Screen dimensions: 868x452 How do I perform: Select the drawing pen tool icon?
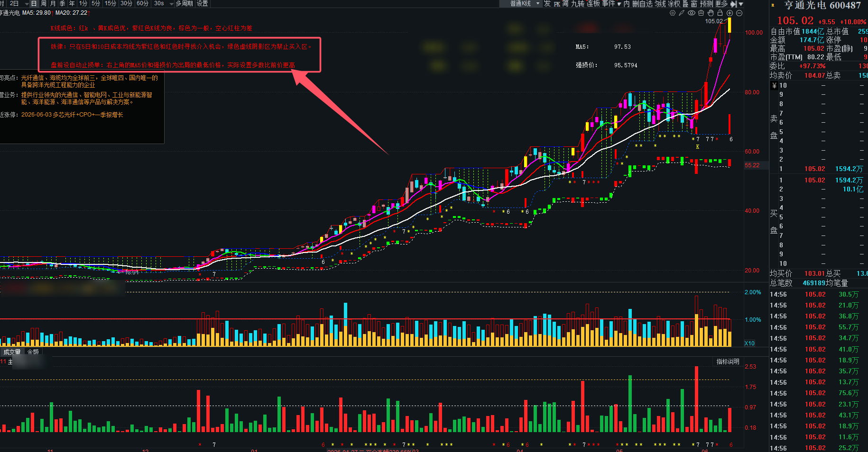682,13
